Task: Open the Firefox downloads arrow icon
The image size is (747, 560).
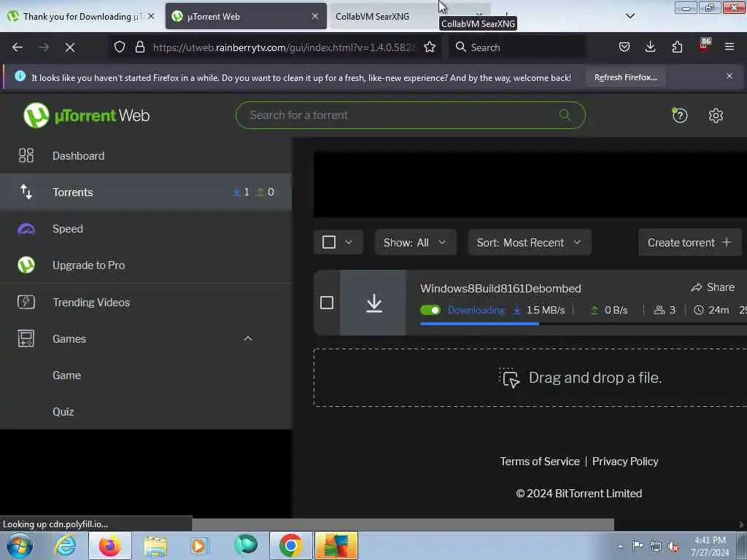Action: (650, 47)
